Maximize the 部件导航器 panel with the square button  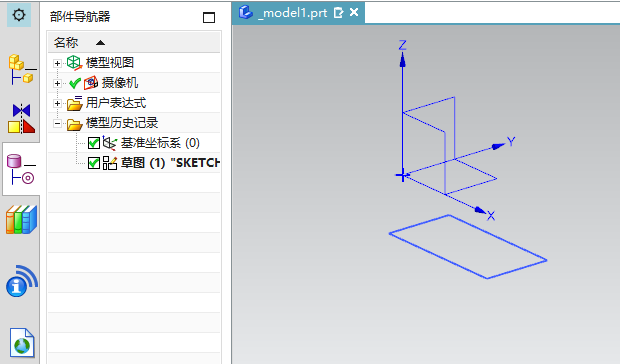[x=209, y=17]
